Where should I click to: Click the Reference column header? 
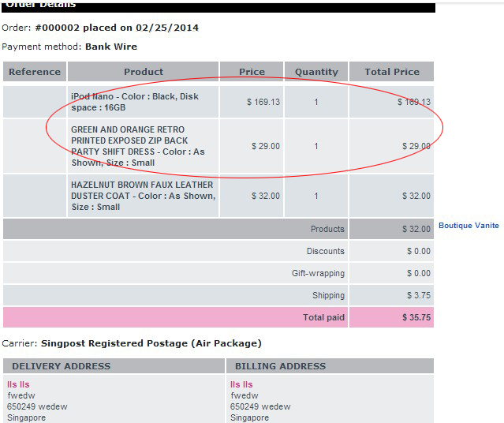point(35,72)
